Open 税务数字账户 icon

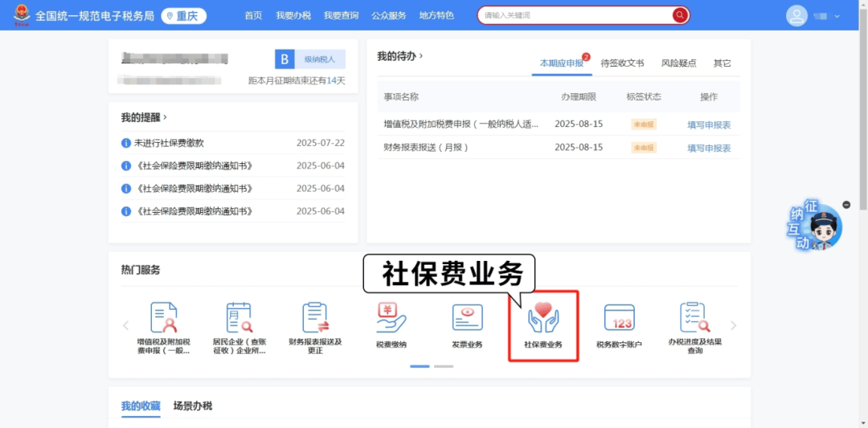[619, 318]
